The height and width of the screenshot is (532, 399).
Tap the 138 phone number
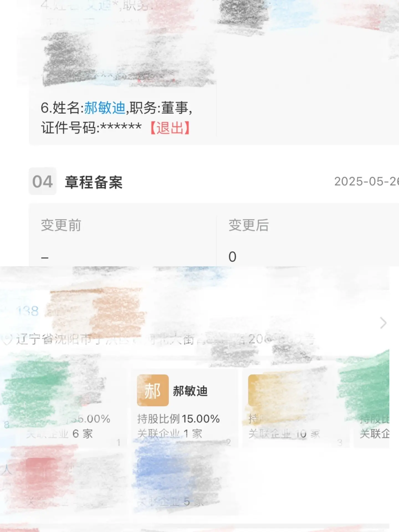click(27, 311)
